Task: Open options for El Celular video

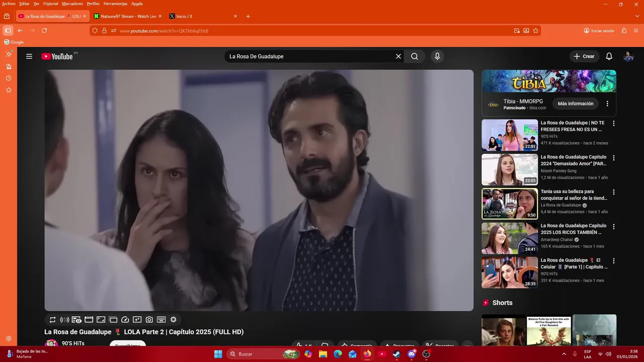Action: point(613,261)
